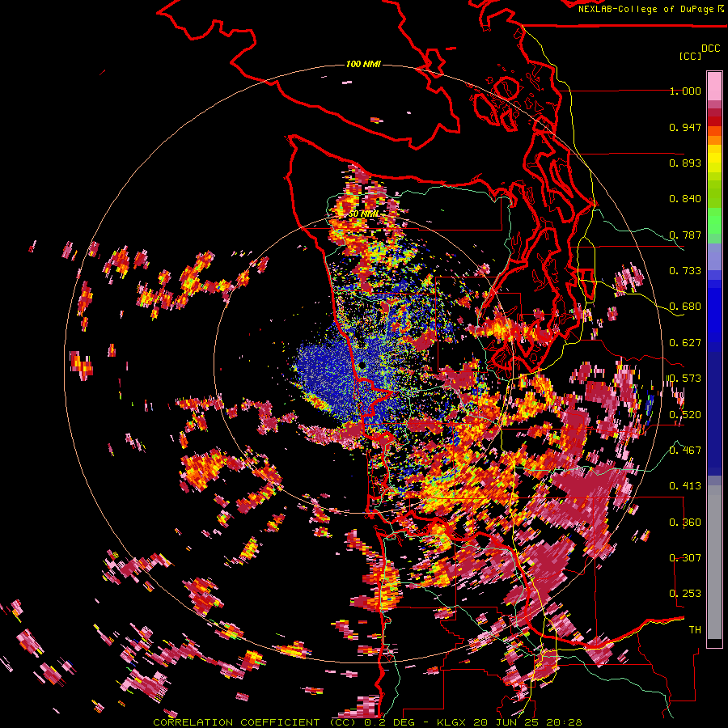Viewport: 728px width, 728px height.
Task: Select the 0.680 scale label
Action: click(685, 307)
